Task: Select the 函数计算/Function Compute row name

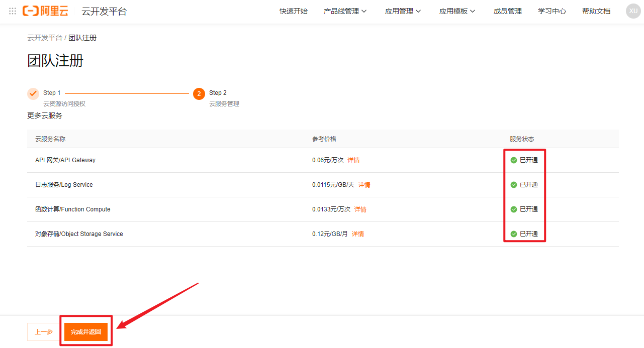Action: click(x=73, y=209)
